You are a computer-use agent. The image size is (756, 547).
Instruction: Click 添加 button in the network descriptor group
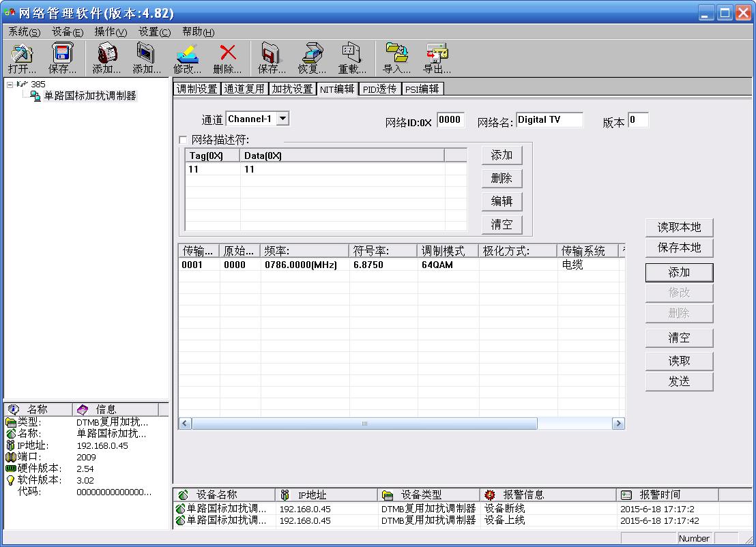pyautogui.click(x=501, y=156)
